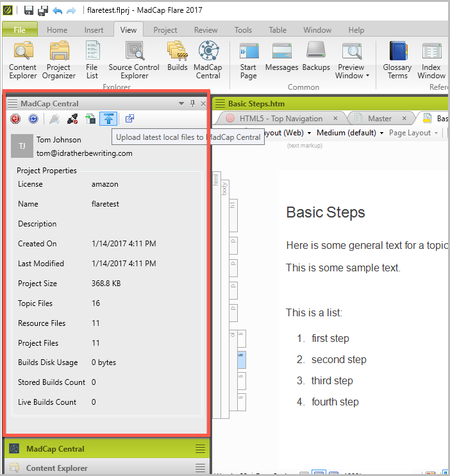Import a project from MadCap Central
Viewport: 450px width, 476px height.
(x=90, y=119)
